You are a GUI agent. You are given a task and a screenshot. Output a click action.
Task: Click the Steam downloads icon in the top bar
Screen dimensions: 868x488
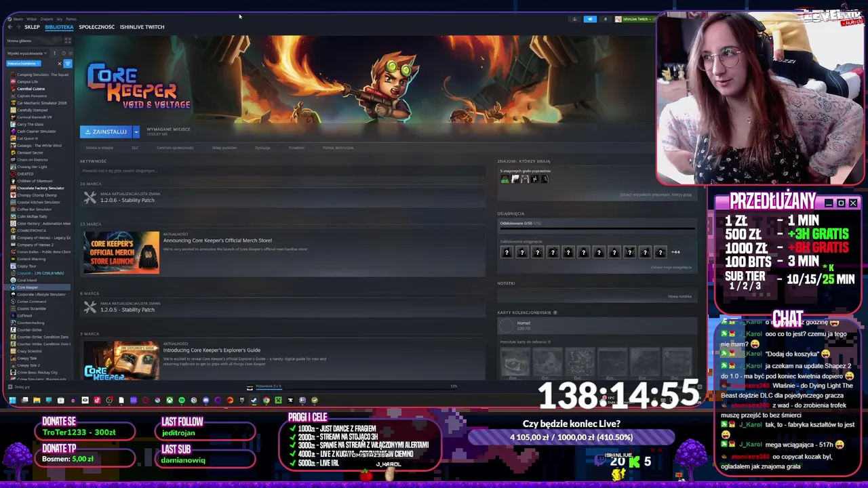click(574, 19)
